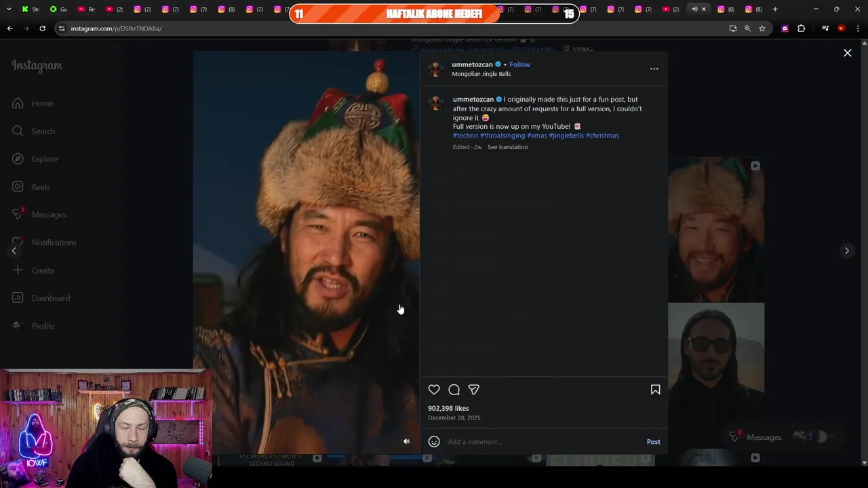Go forward with the browser forward arrow
The width and height of the screenshot is (868, 488).
(x=26, y=28)
